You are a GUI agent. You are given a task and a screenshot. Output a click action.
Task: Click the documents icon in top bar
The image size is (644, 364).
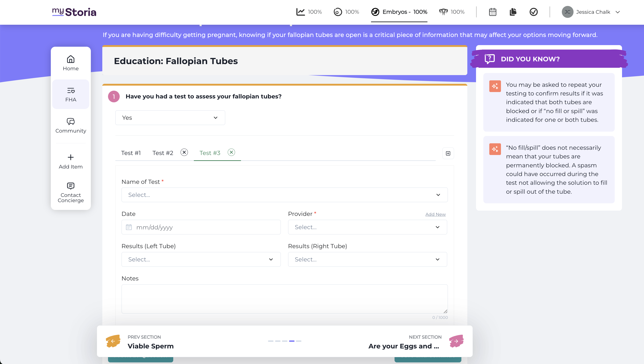[513, 12]
